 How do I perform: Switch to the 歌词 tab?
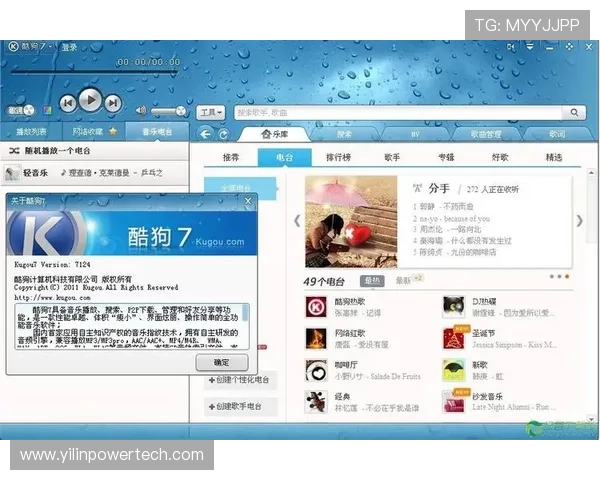(x=557, y=134)
